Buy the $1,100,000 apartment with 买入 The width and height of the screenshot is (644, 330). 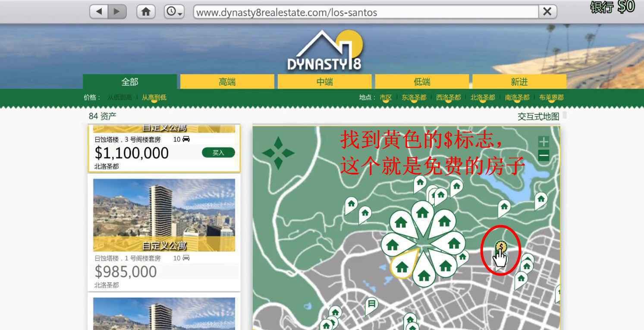pos(218,152)
